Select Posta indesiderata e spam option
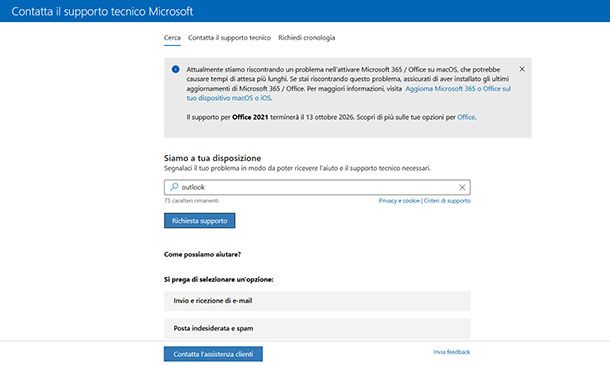The height and width of the screenshot is (365, 610). click(x=317, y=328)
